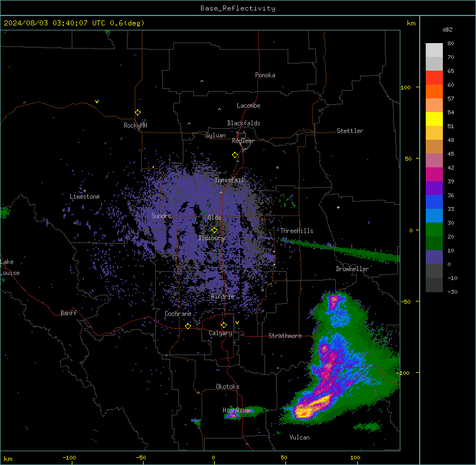Click the Sylvan label

[x=215, y=135]
